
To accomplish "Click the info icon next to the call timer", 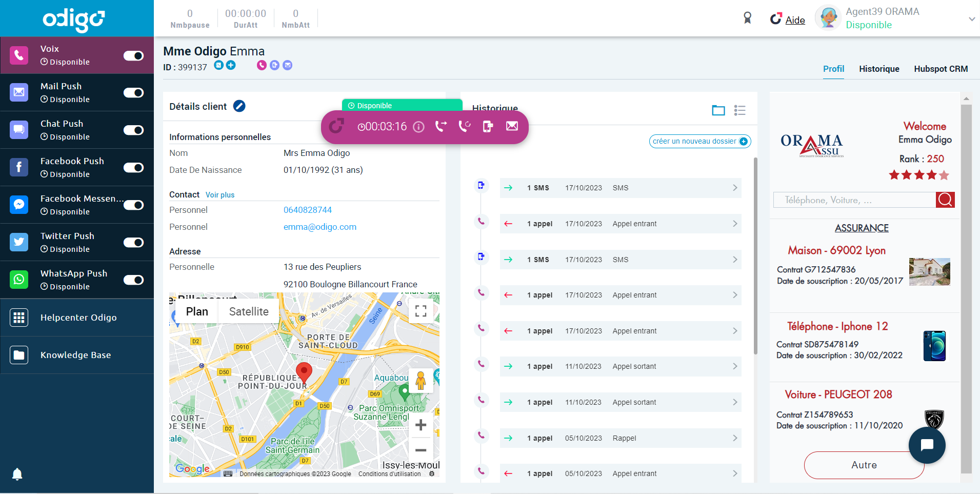I will coord(418,127).
